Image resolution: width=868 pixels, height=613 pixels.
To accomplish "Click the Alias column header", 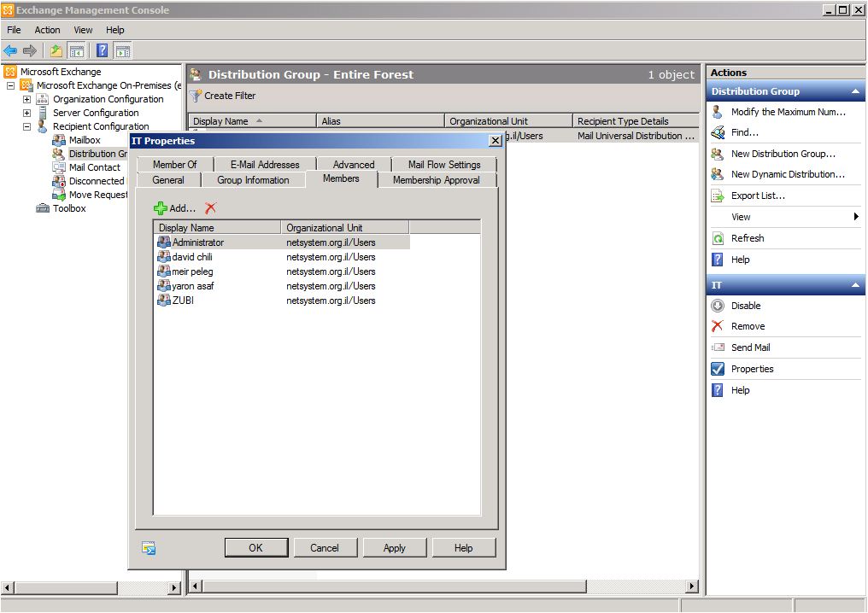I will (381, 120).
